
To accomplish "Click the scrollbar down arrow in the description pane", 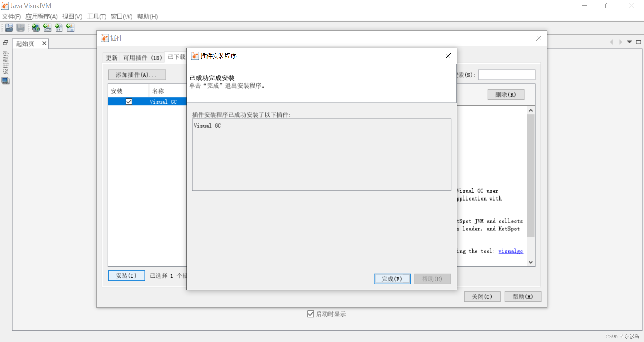I will tap(530, 262).
